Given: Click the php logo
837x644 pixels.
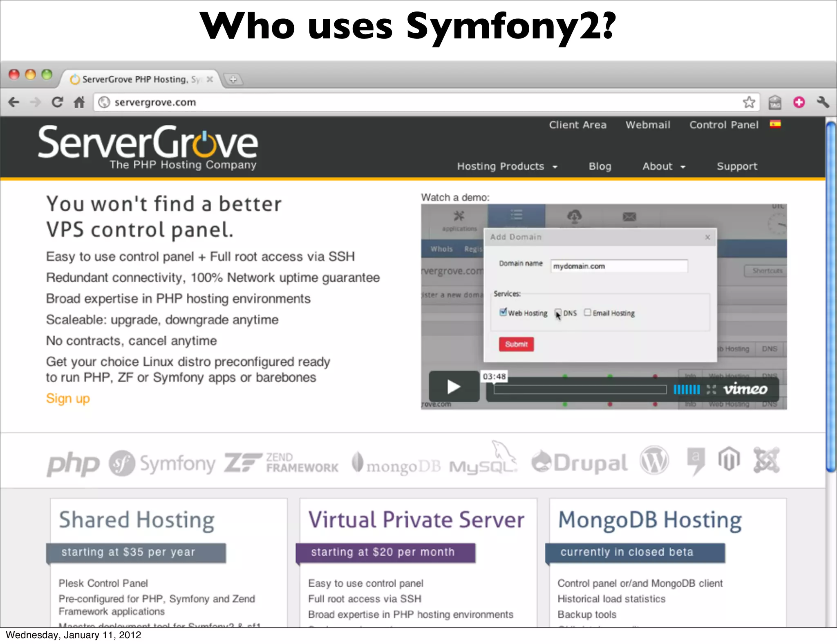Looking at the screenshot, I should [x=74, y=464].
